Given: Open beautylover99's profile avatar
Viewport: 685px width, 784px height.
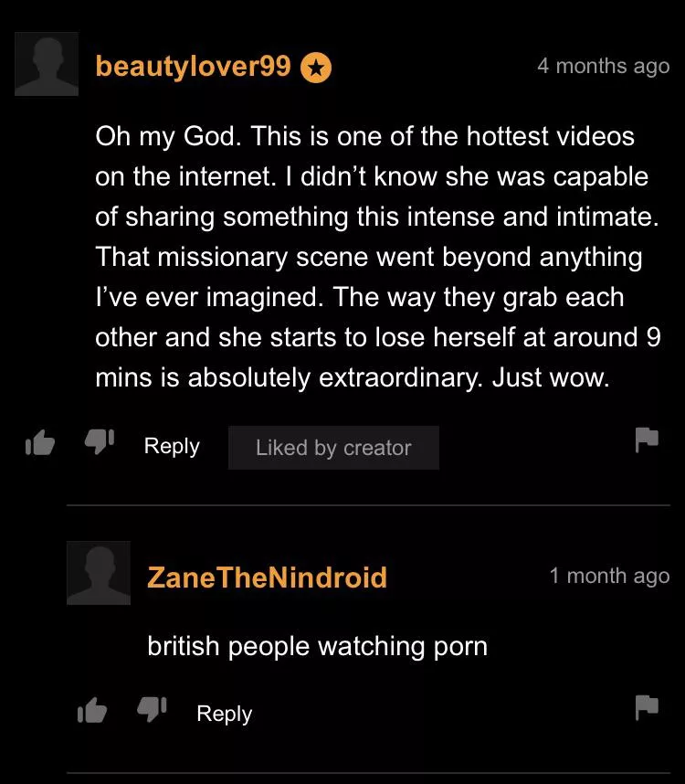Looking at the screenshot, I should (47, 64).
